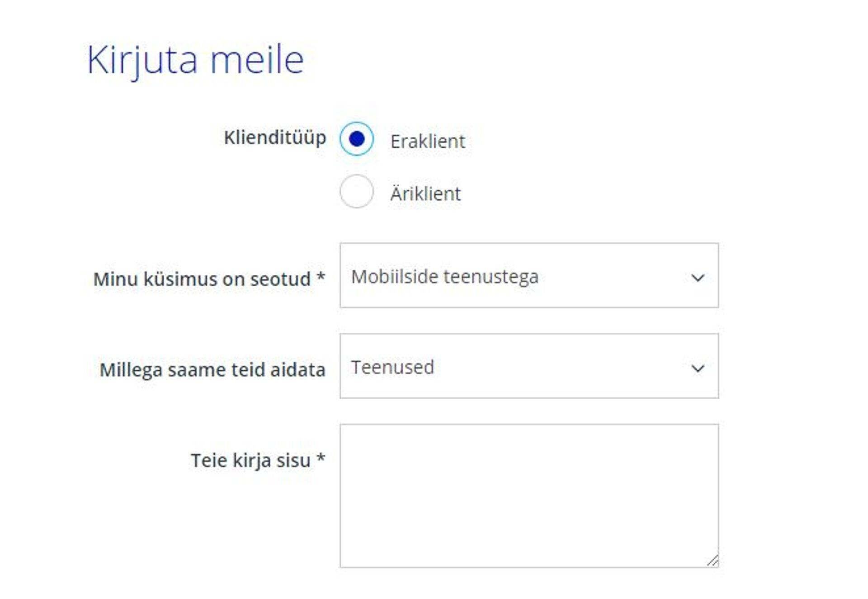Click the "Teie kirja sisu" label

point(250,461)
